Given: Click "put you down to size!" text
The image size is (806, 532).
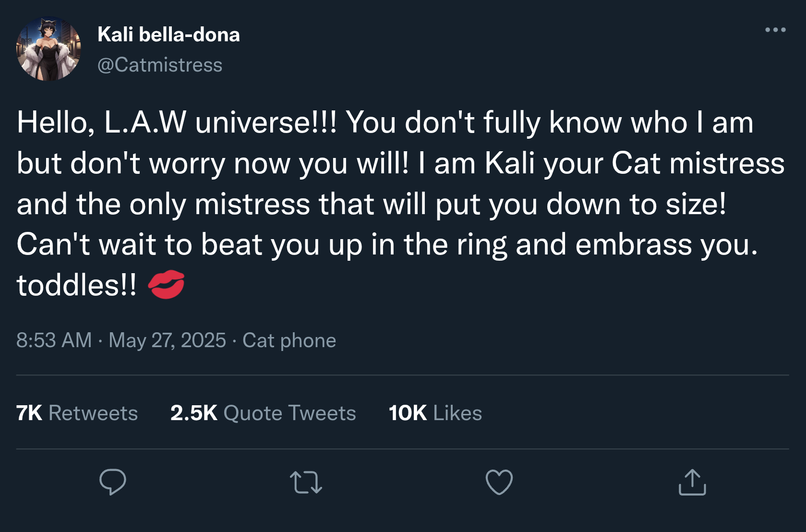Looking at the screenshot, I should (x=581, y=204).
